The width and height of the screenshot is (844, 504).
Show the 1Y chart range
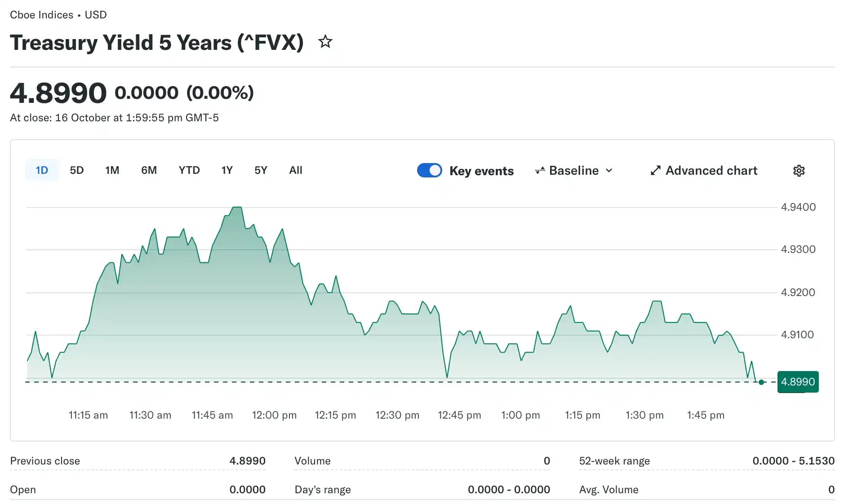coord(227,170)
